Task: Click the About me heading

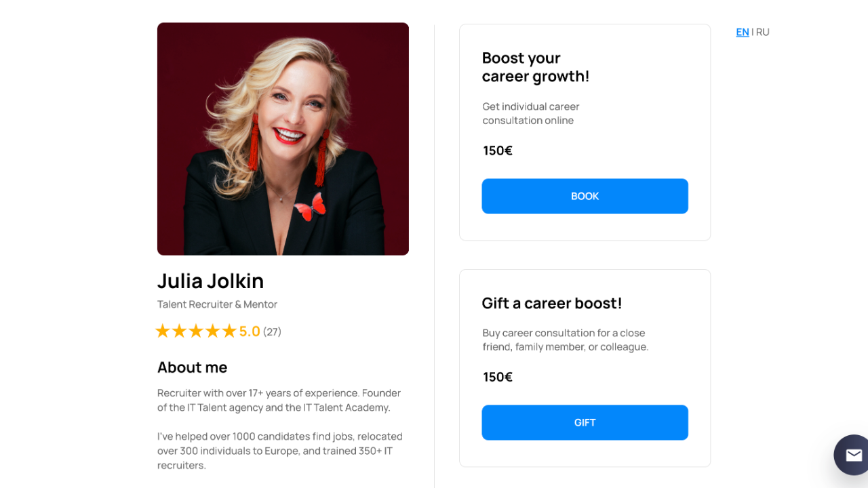Action: 193,367
